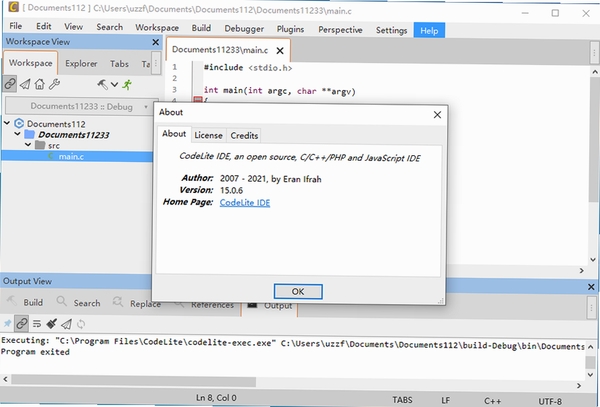Viewport: 600px width, 407px height.
Task: Open the Settings menu
Action: tap(391, 30)
